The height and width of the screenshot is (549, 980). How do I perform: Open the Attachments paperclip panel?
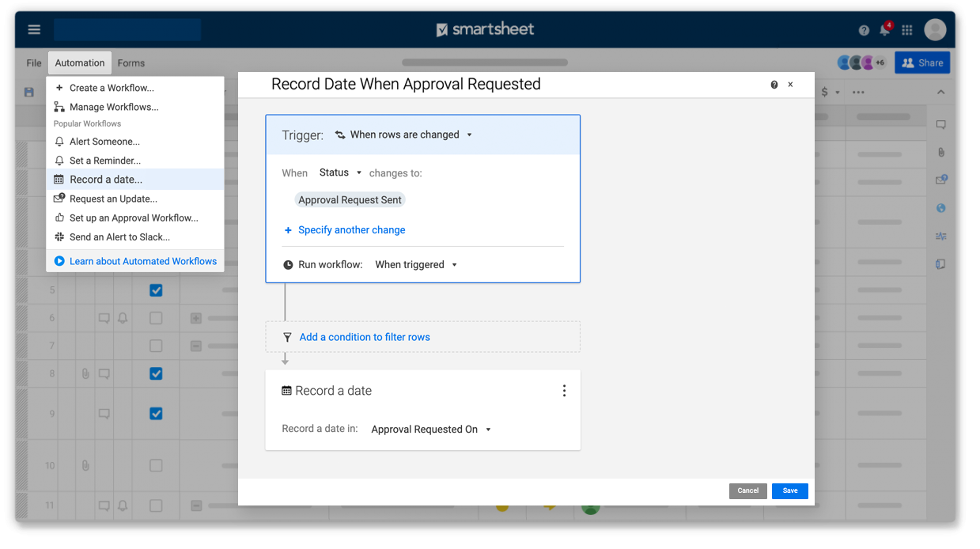940,152
